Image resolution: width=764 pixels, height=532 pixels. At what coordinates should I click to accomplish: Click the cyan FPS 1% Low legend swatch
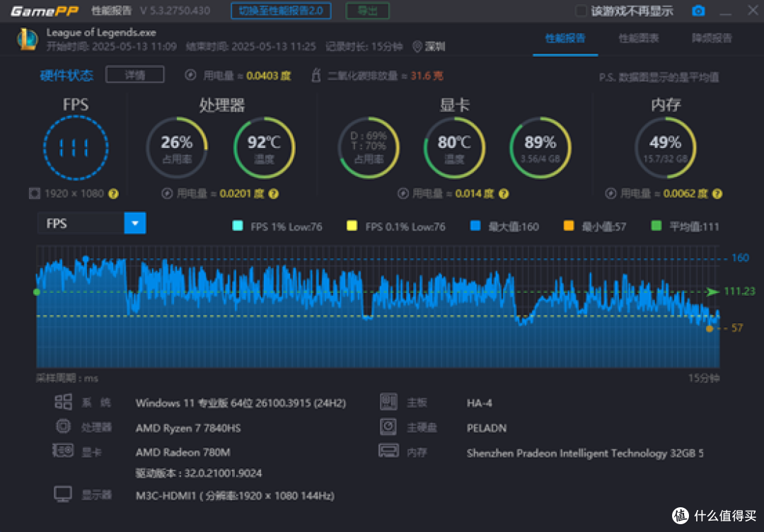(238, 226)
